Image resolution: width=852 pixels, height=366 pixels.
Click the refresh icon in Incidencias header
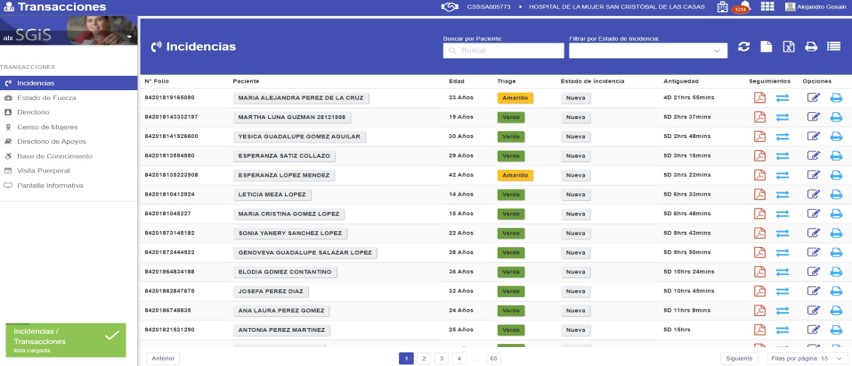[743, 47]
